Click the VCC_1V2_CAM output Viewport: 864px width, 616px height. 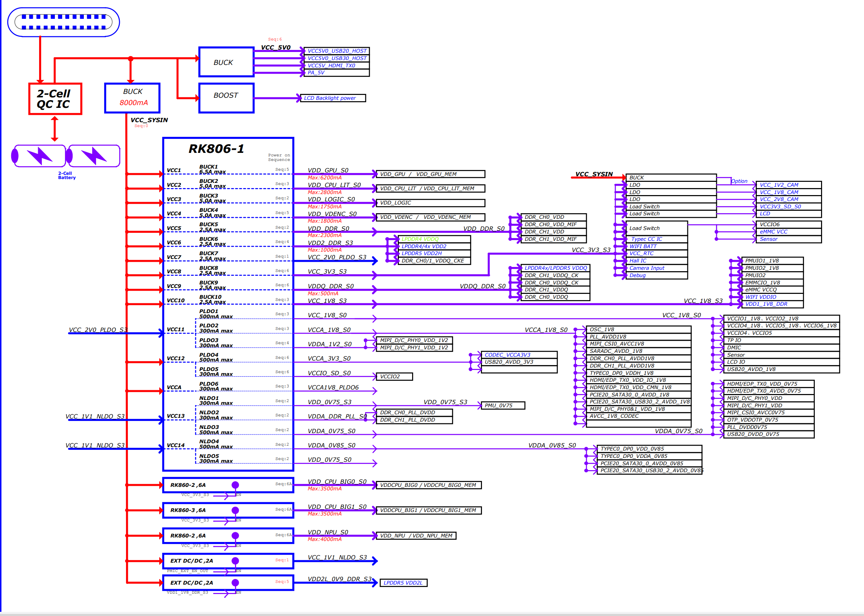[x=789, y=185]
